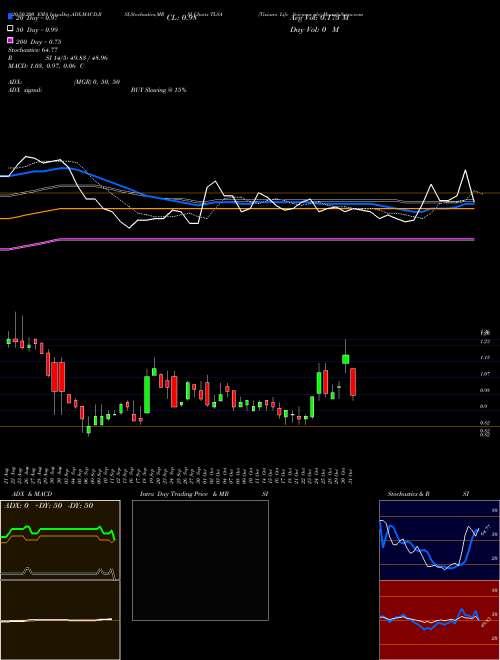Click the blue 20 Day legend swatch
Viewport: 500px width, 660px height.
10,17
